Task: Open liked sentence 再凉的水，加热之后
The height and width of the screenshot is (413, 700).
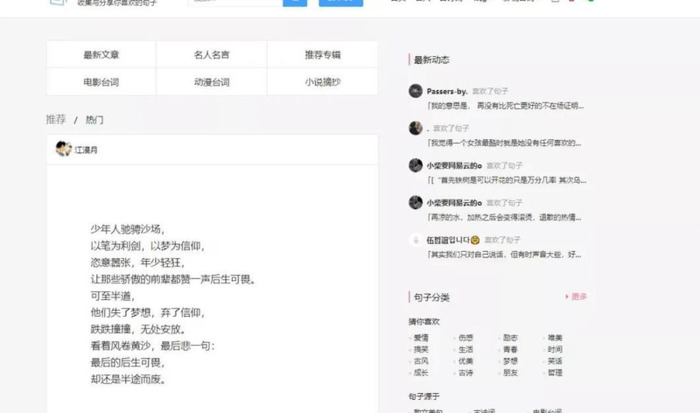Action: point(504,217)
